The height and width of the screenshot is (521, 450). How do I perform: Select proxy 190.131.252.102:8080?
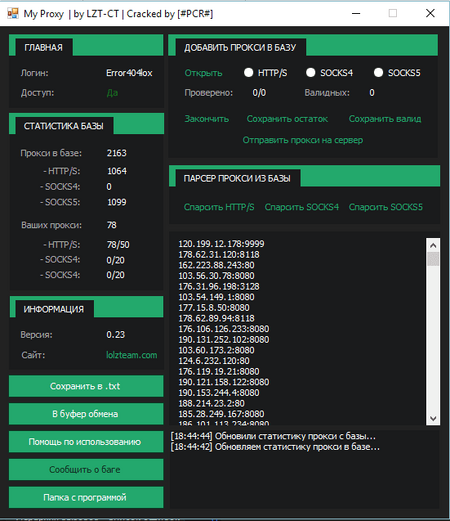[x=224, y=339]
